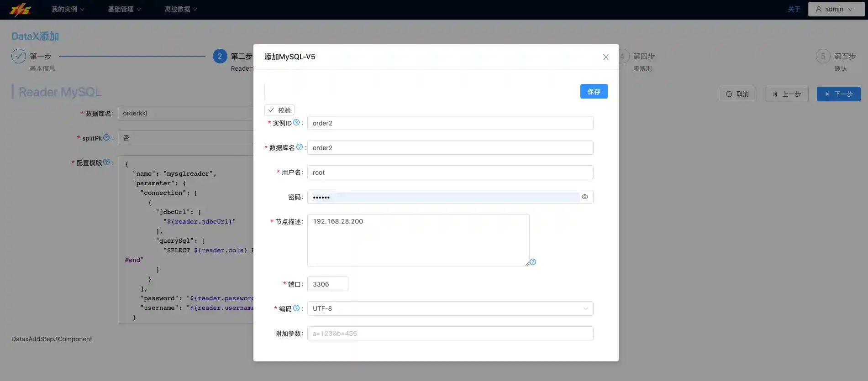Image resolution: width=868 pixels, height=381 pixels.
Task: Toggle password visibility eye icon
Action: (584, 197)
